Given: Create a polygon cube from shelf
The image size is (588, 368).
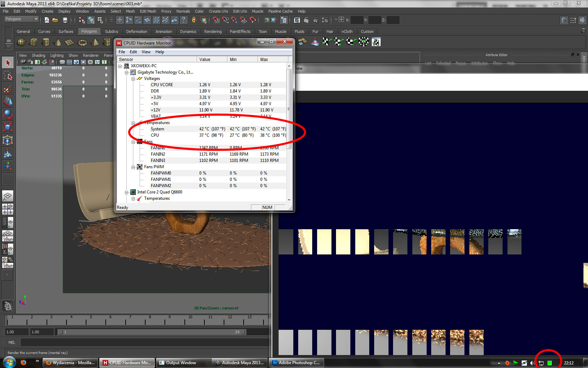Looking at the screenshot, I should (x=34, y=42).
